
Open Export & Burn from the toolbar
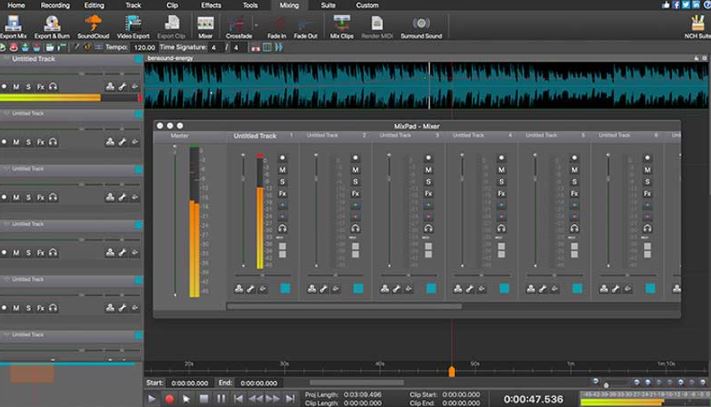coord(52,27)
